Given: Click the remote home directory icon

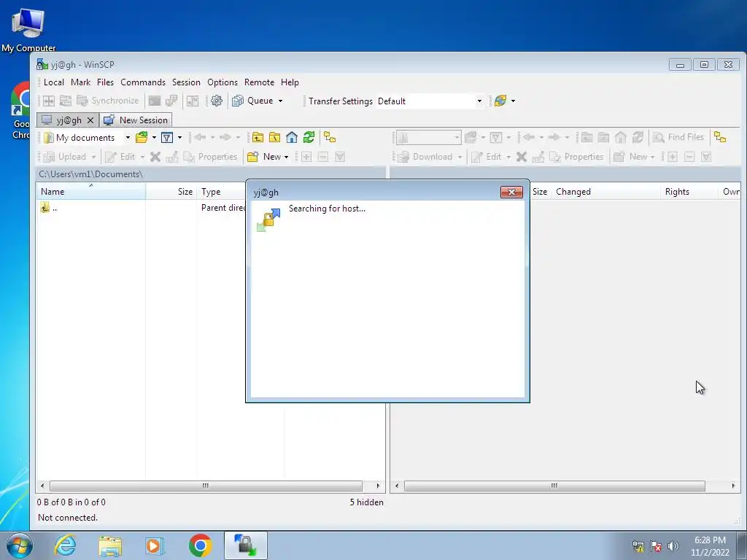Looking at the screenshot, I should click(621, 138).
